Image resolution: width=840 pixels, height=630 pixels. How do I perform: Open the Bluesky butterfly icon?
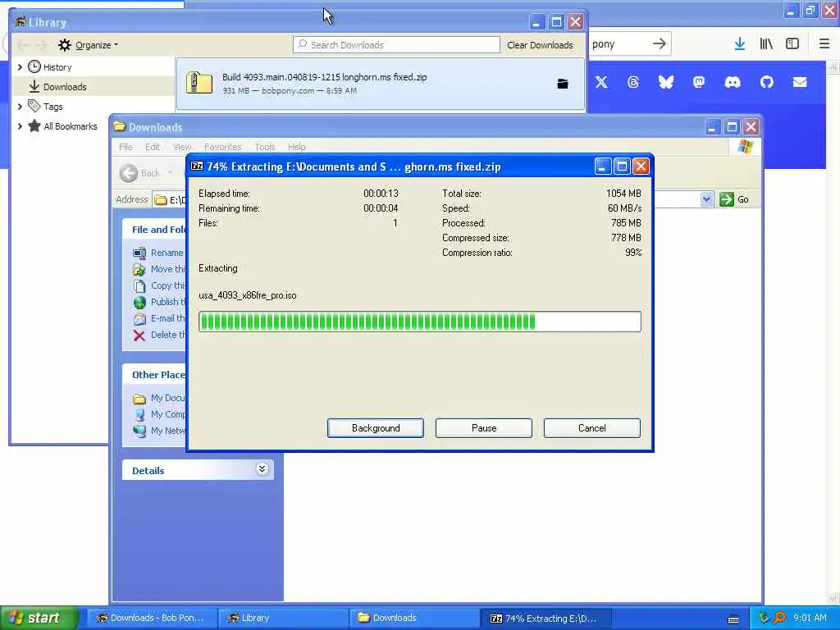pos(666,82)
